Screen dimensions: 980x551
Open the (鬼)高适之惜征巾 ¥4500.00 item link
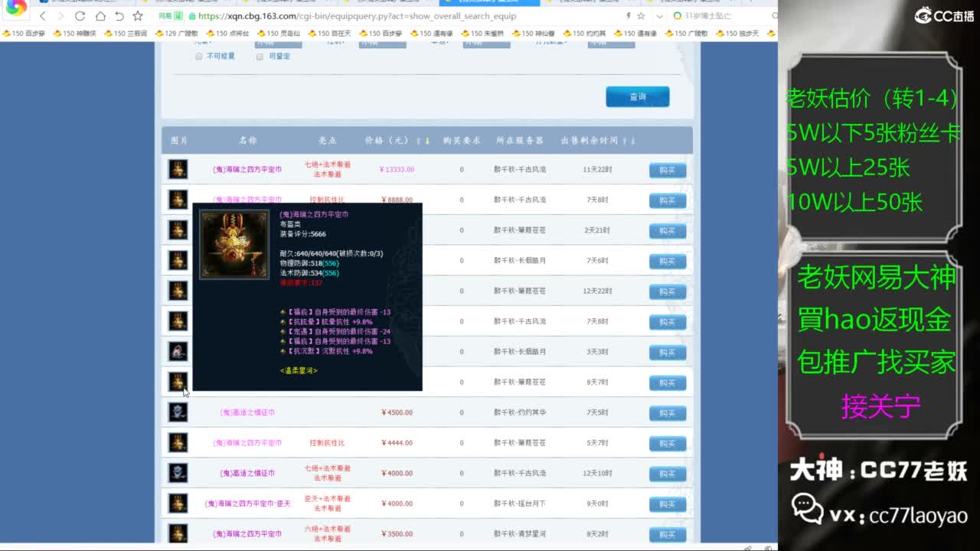tap(247, 412)
